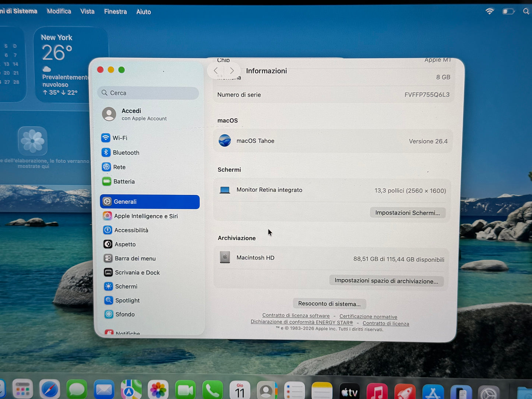Screen dimensions: 532x399
Task: Open Apple TV from the Dock
Action: (349, 392)
